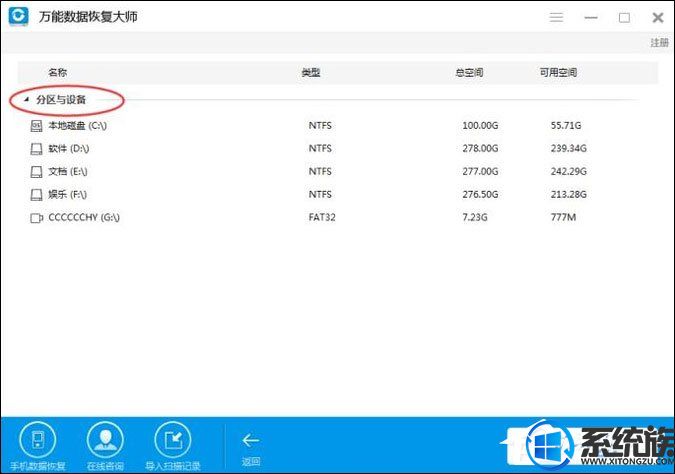Select 文档 (E:\) partition
The image size is (675, 474).
[x=68, y=171]
